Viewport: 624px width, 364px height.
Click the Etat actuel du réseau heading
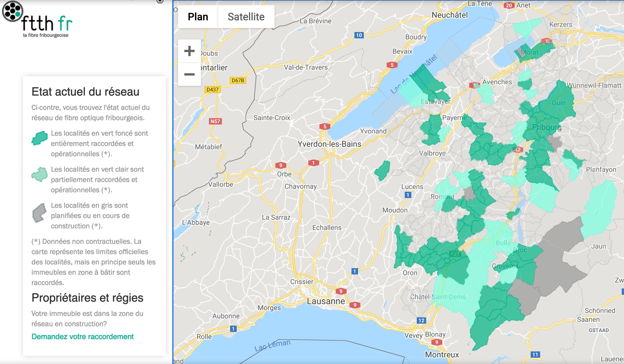point(85,92)
